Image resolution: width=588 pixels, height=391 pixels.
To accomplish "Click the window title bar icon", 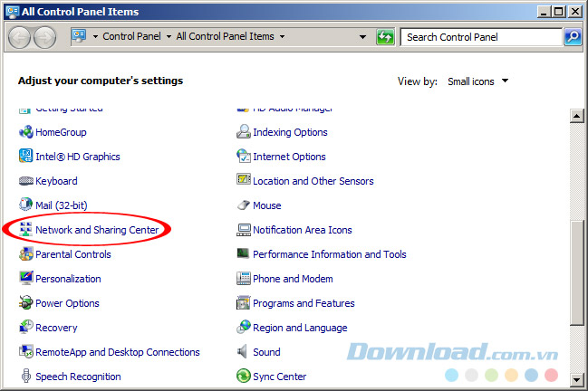I will tap(13, 11).
